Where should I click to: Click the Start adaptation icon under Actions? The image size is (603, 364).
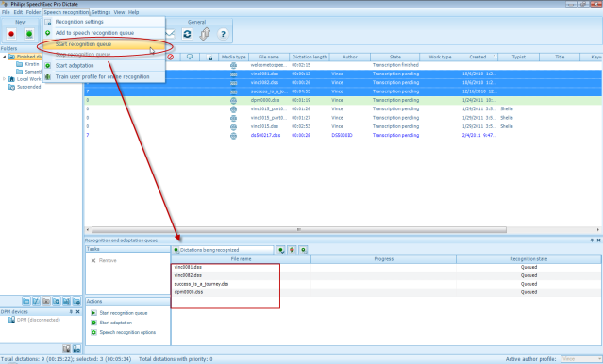tap(93, 323)
